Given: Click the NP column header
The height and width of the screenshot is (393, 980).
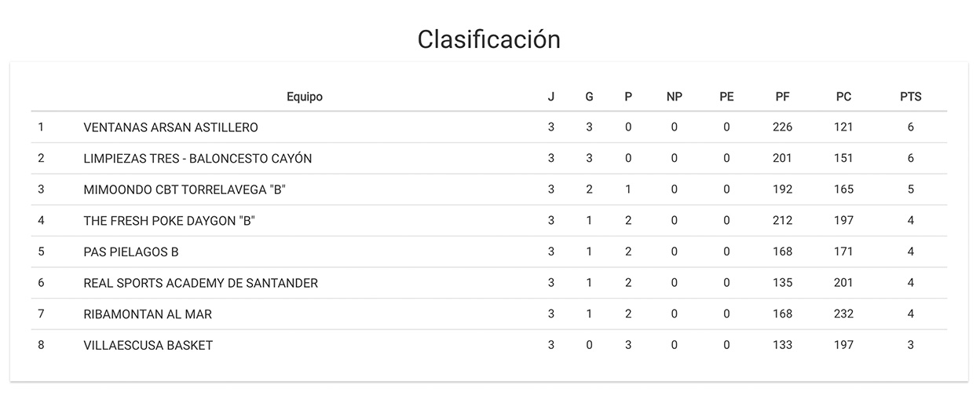Looking at the screenshot, I should coord(674,97).
